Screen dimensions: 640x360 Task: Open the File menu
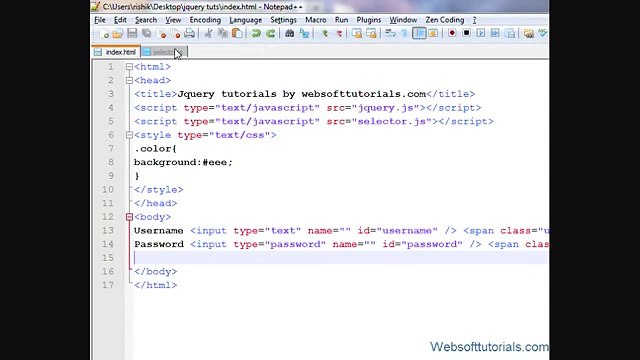click(x=100, y=20)
